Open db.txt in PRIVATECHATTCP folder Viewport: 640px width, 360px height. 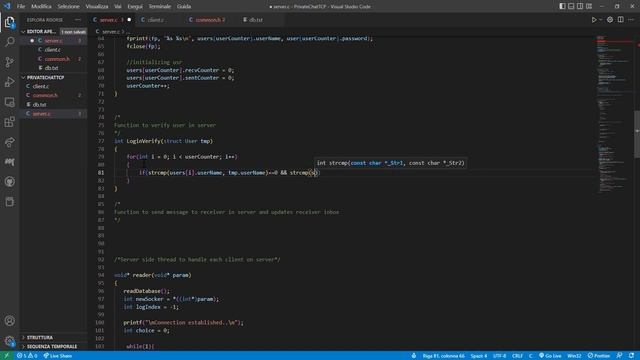point(53,104)
